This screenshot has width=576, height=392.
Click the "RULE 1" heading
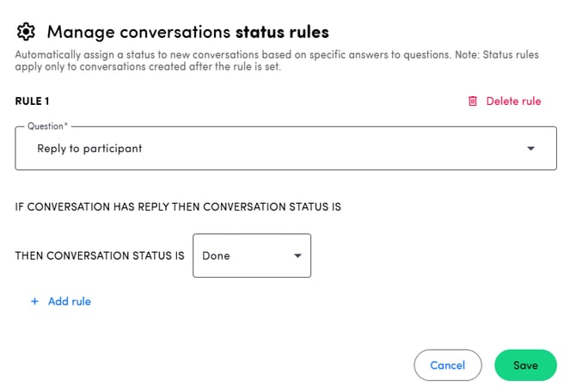[x=33, y=101]
